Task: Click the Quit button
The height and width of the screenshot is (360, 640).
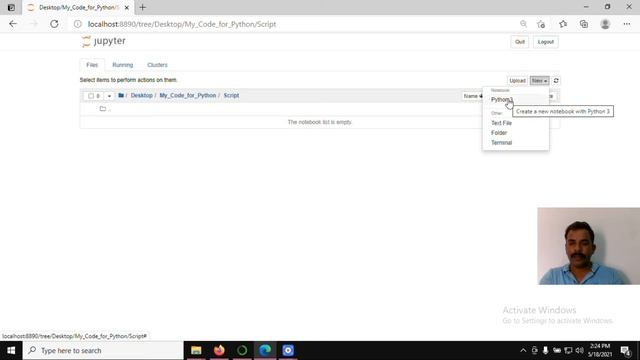Action: (520, 42)
